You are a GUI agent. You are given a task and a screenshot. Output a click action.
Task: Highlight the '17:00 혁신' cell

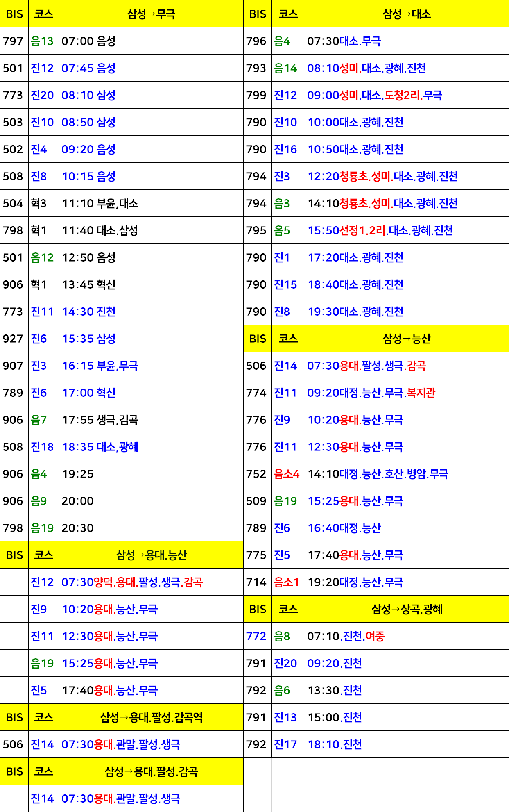click(151, 393)
